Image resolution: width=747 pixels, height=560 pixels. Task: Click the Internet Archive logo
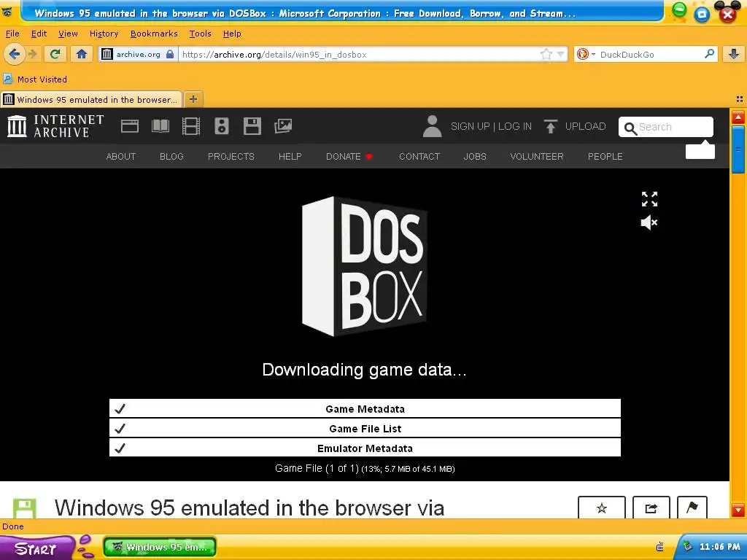(x=55, y=126)
